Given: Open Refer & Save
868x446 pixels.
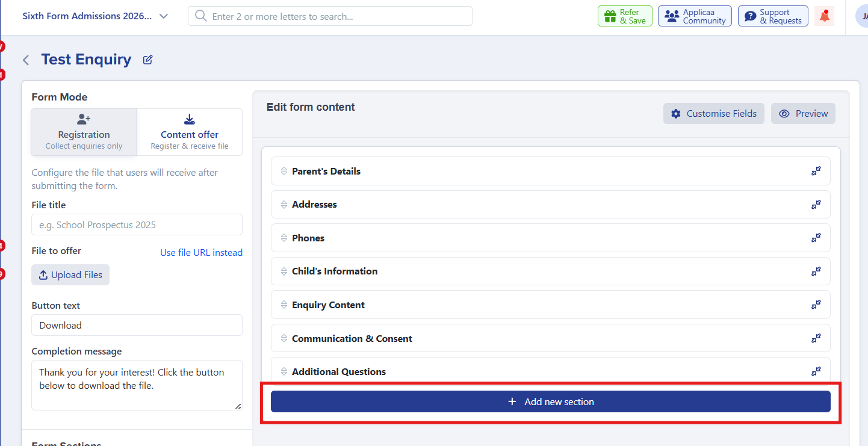Looking at the screenshot, I should click(625, 16).
